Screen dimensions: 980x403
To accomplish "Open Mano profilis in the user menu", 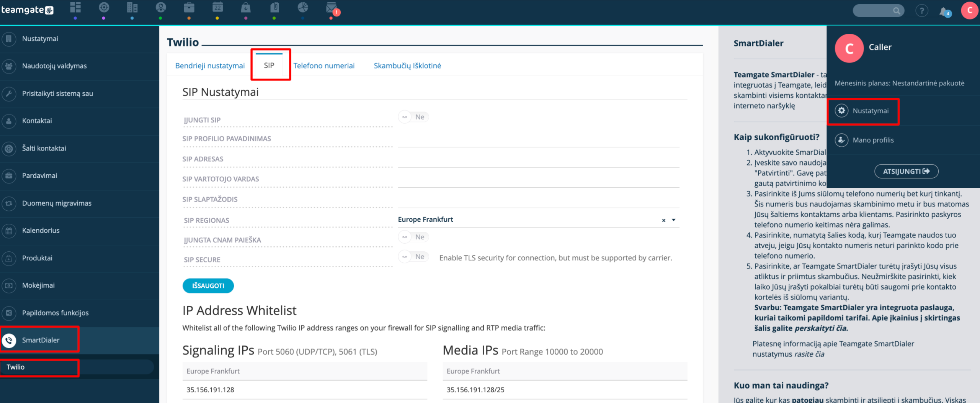I will [864, 140].
